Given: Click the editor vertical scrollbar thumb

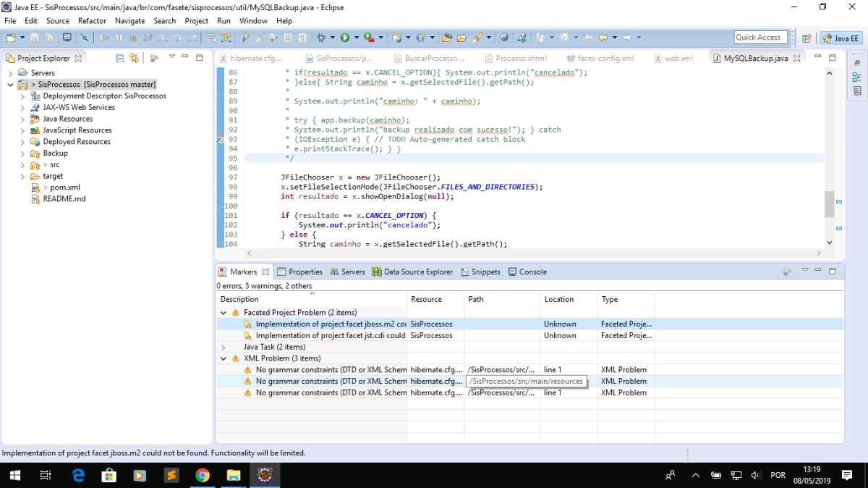Looking at the screenshot, I should [x=829, y=203].
